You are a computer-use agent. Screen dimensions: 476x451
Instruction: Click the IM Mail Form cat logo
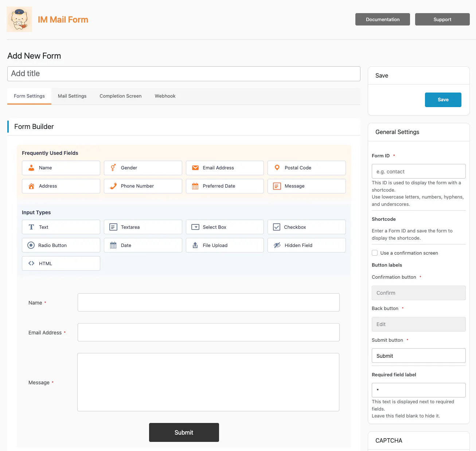(19, 19)
